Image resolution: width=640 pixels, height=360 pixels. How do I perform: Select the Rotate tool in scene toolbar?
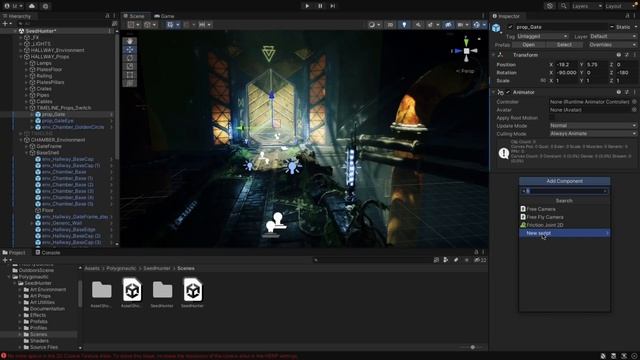[130, 58]
